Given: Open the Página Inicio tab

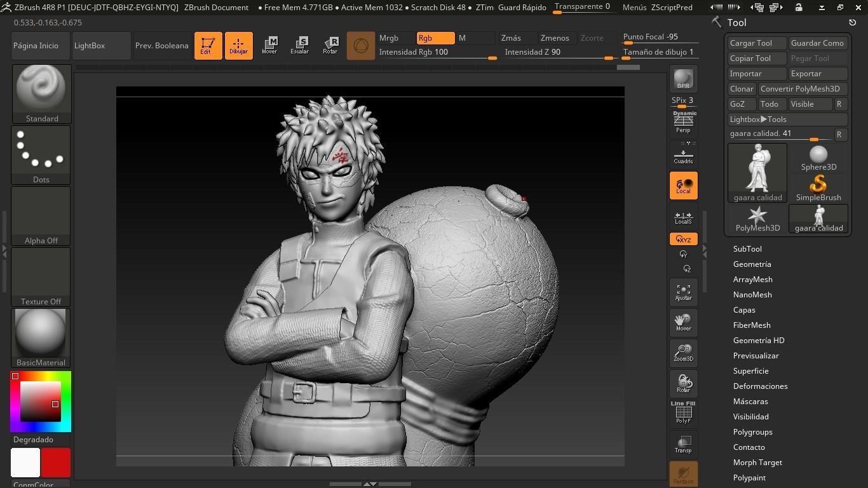Looking at the screenshot, I should (x=41, y=46).
